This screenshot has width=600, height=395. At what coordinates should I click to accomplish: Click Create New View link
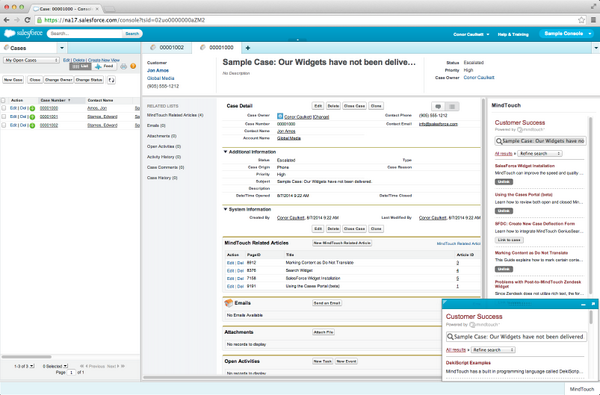pos(104,60)
